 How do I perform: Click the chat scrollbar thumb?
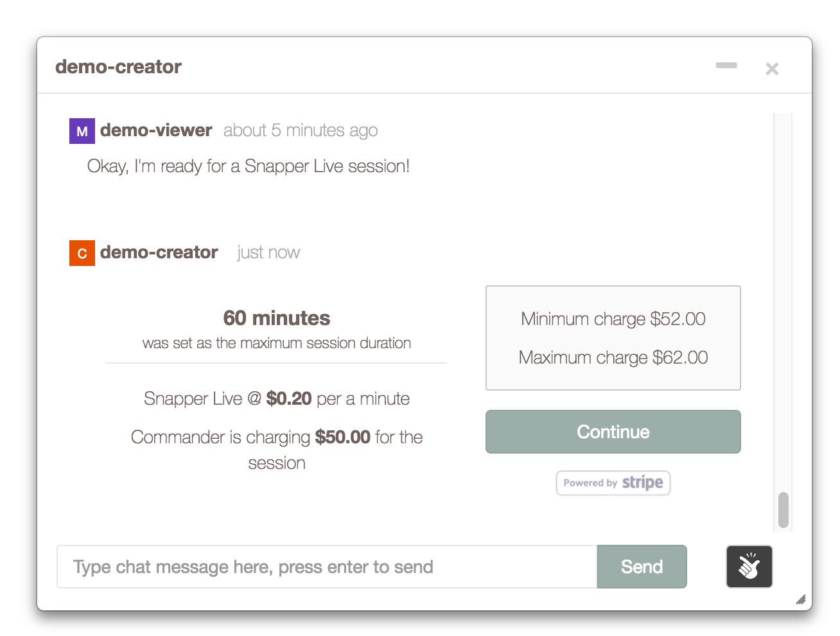click(783, 510)
